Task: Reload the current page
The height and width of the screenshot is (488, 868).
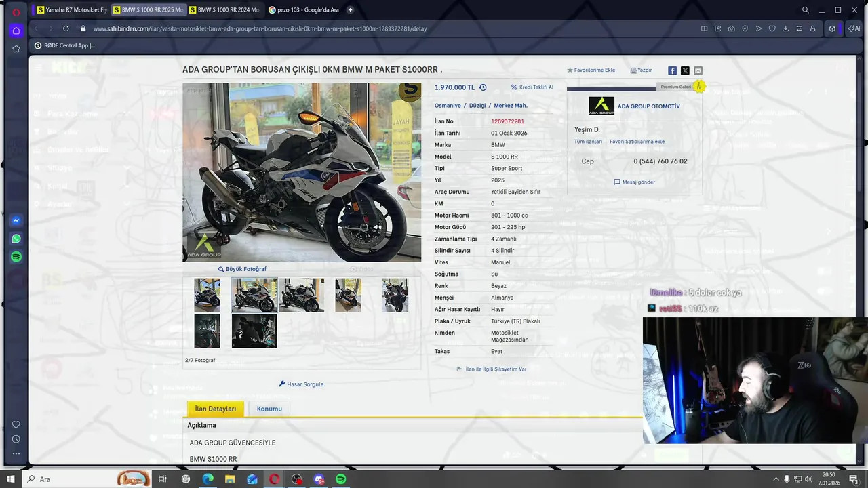Action: [66, 28]
